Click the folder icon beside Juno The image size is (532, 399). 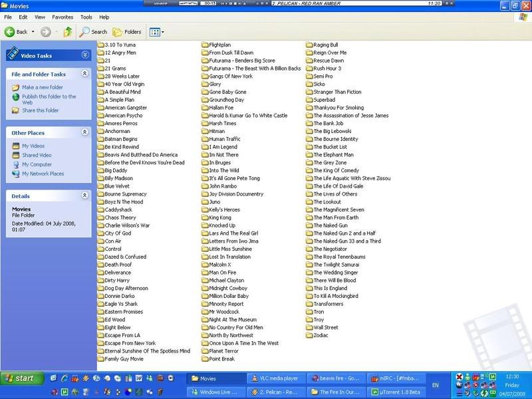coord(205,202)
